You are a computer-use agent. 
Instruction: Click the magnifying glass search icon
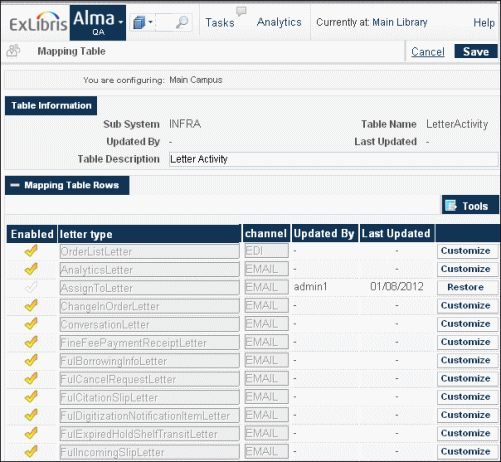tap(182, 22)
